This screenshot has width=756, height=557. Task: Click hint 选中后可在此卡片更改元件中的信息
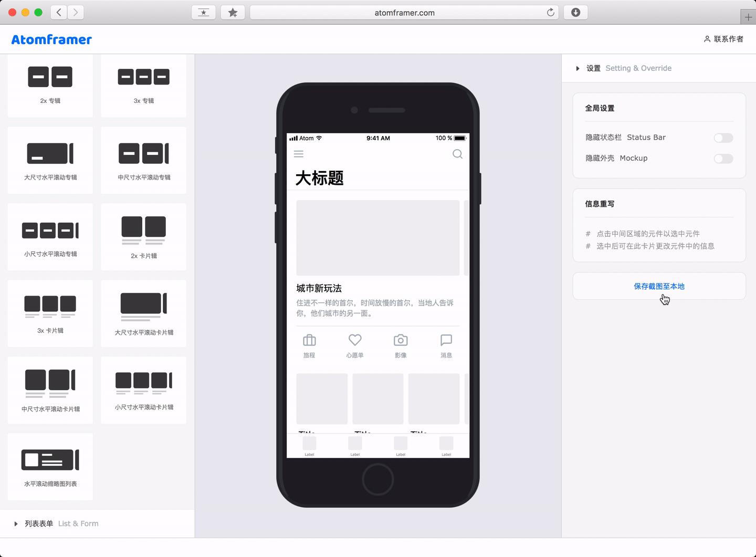(655, 246)
